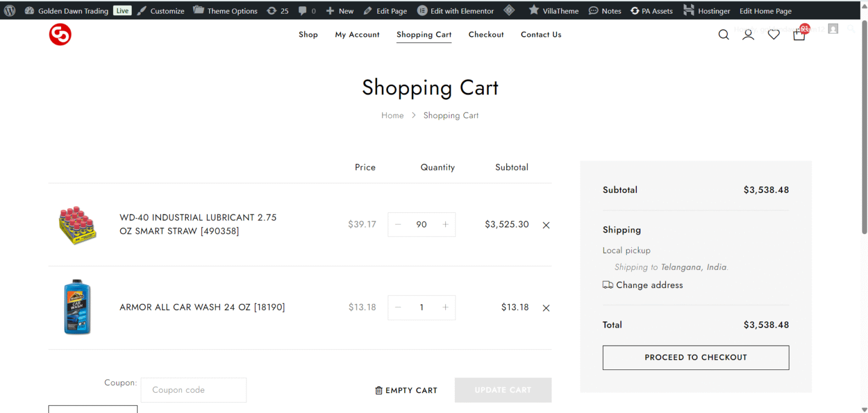Click Change address with truck icon
Image resolution: width=868 pixels, height=413 pixels.
point(643,285)
